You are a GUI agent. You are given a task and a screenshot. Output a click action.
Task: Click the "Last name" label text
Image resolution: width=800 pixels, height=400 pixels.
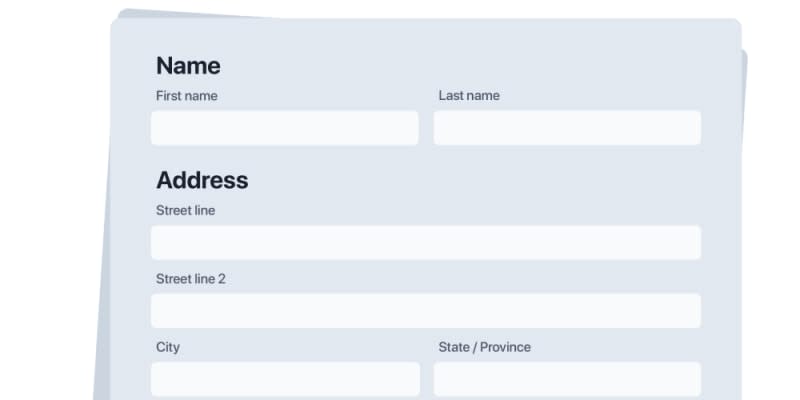pyautogui.click(x=468, y=96)
